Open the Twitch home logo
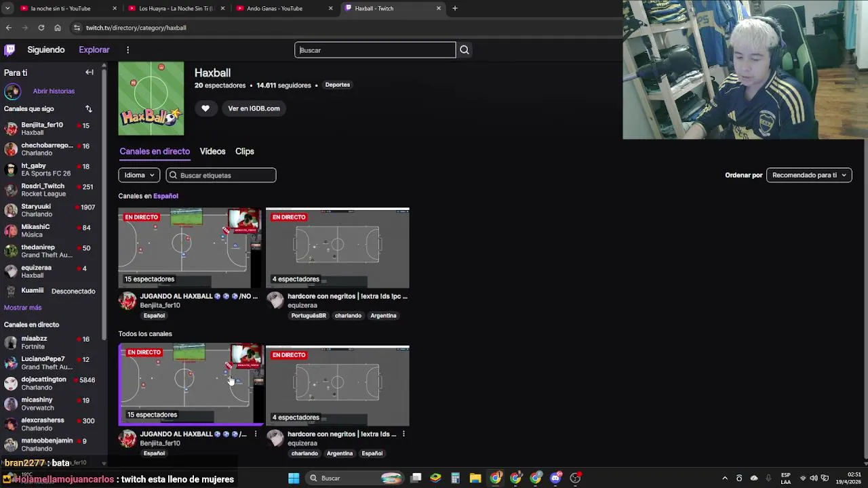 9,49
